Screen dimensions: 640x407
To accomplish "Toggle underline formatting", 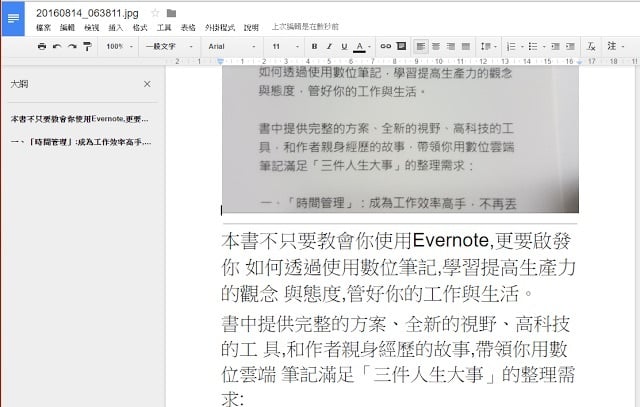I will (x=344, y=47).
